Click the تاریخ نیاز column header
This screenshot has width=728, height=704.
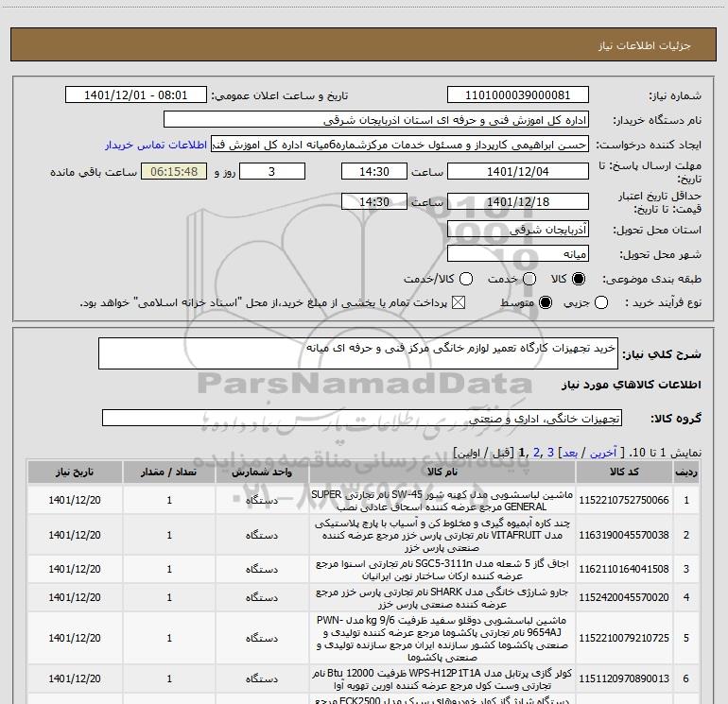[x=75, y=472]
